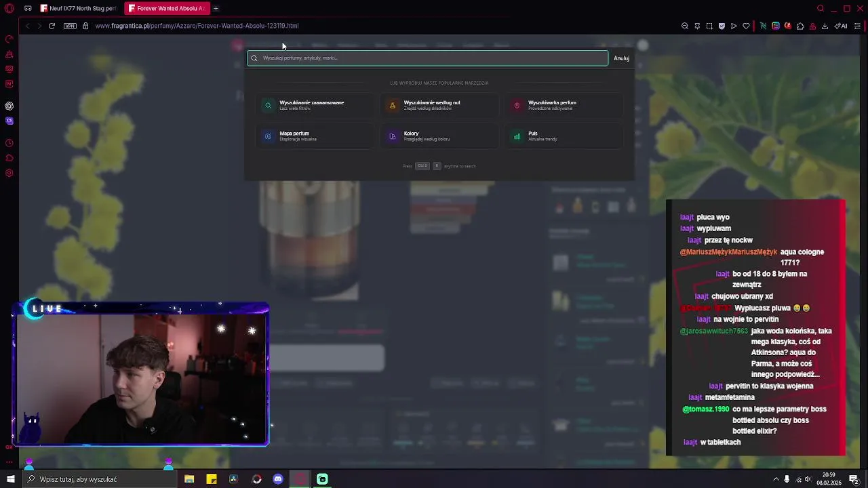Click the Puls green chart icon
Screen dimensions: 868x488
tap(517, 136)
